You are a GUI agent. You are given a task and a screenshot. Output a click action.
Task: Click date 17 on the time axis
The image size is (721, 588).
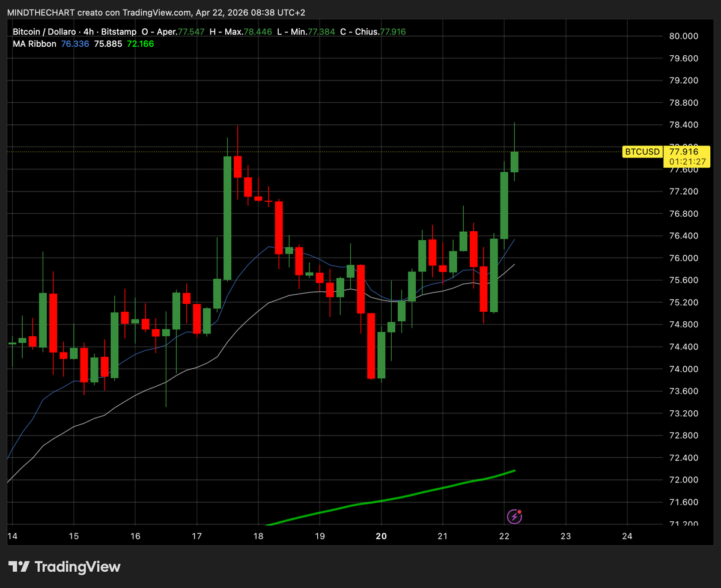[x=196, y=536]
